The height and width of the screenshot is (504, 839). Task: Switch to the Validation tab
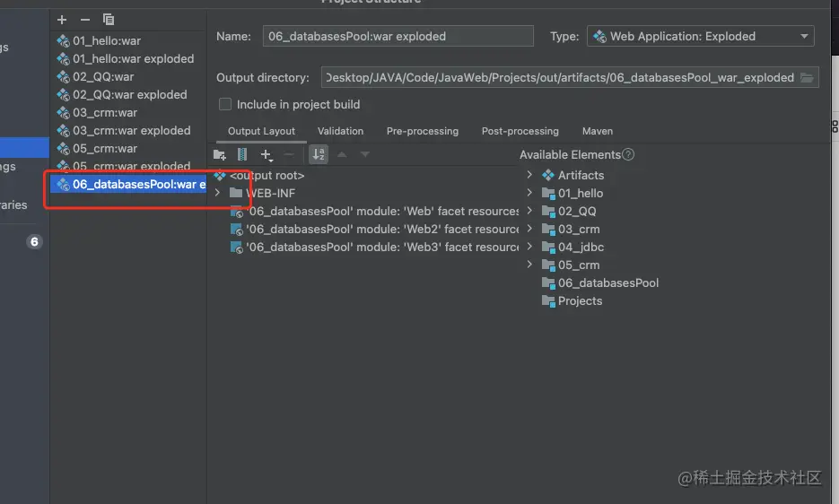click(340, 131)
